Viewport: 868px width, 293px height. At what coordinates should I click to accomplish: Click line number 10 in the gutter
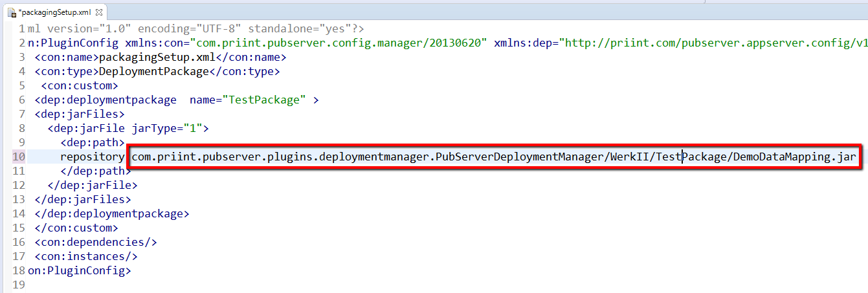point(18,157)
